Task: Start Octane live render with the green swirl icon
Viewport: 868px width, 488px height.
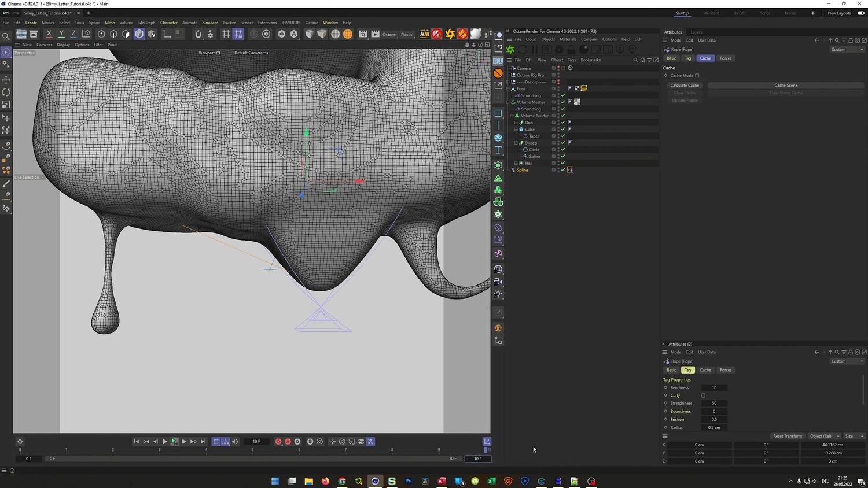Action: tap(510, 50)
